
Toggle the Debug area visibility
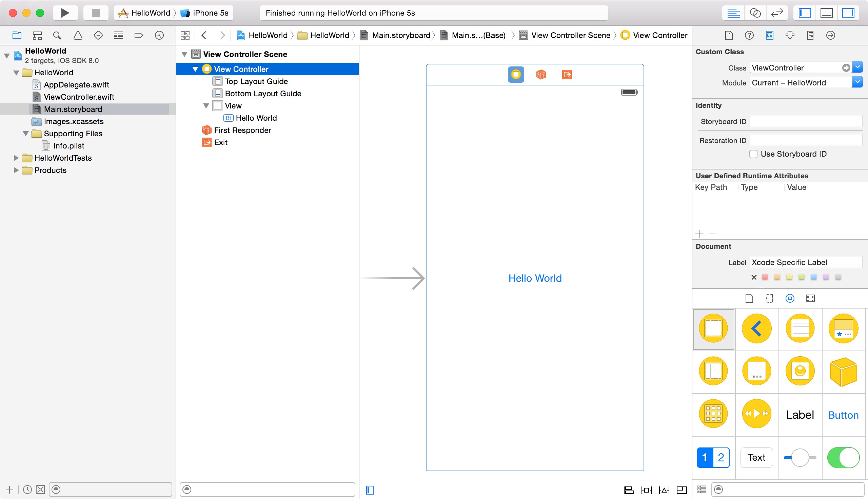[x=826, y=13]
